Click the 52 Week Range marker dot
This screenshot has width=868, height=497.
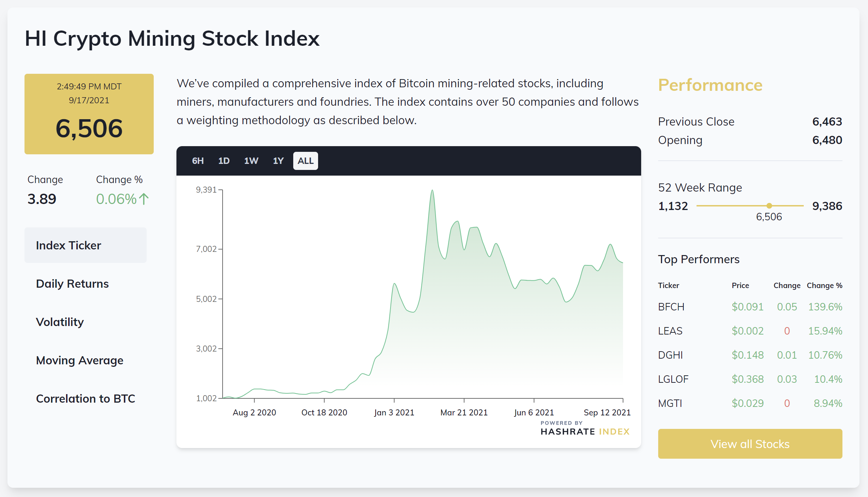[x=769, y=206]
